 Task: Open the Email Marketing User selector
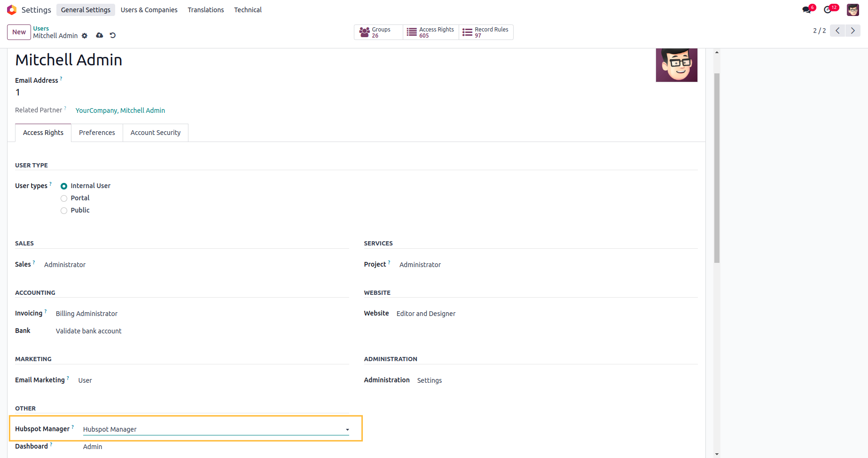(x=85, y=380)
